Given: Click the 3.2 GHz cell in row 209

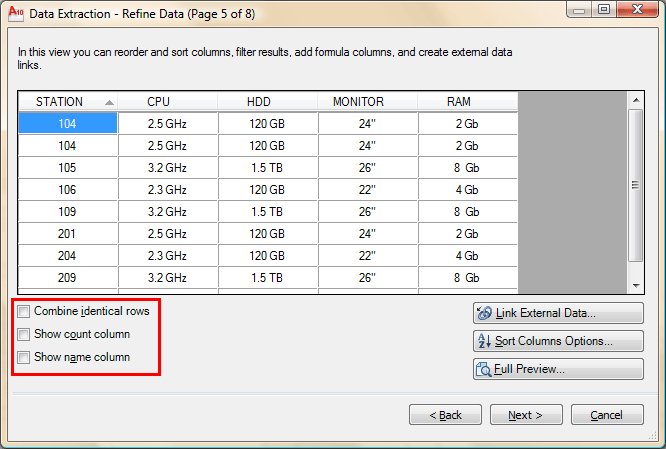Looking at the screenshot, I should (168, 278).
